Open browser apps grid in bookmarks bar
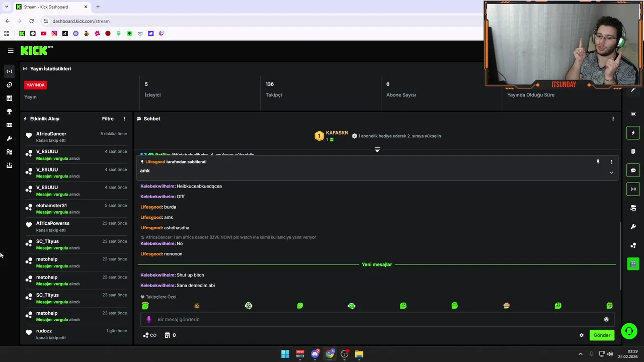The image size is (644, 362). coord(7,34)
